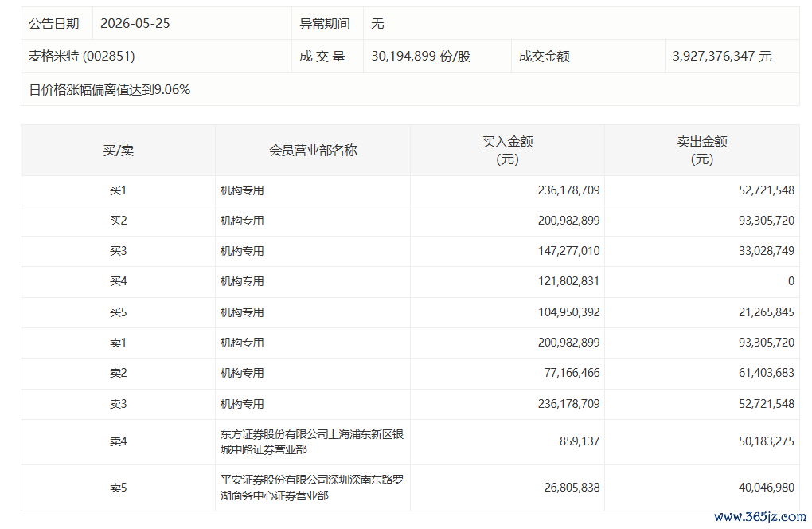Click buy amount 26,805,838
The height and width of the screenshot is (529, 812).
(572, 488)
